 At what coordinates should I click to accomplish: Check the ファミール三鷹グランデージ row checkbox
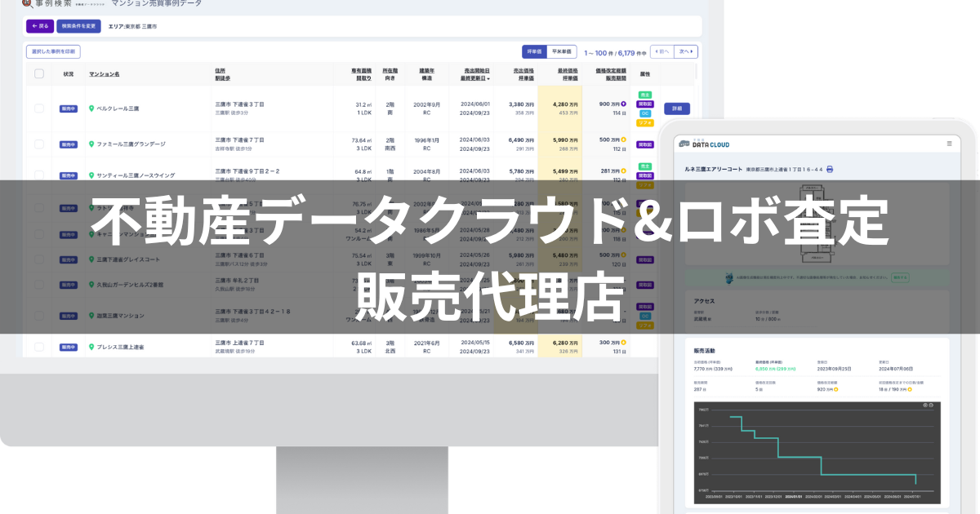coord(39,144)
